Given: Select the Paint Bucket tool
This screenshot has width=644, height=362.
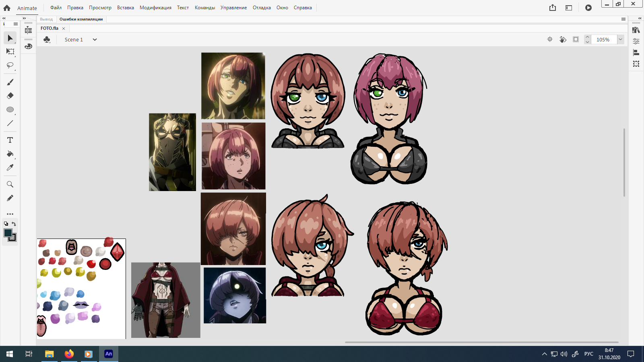Looking at the screenshot, I should 10,154.
